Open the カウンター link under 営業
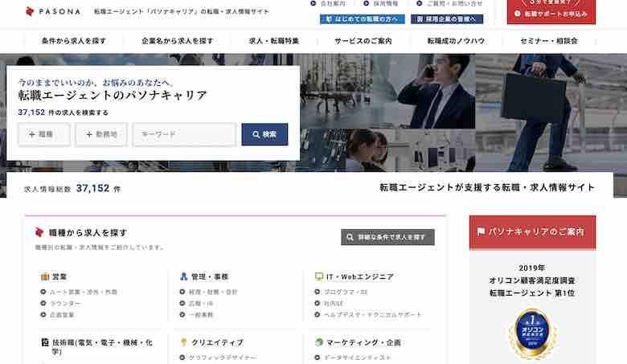627x364 pixels. pos(65,304)
